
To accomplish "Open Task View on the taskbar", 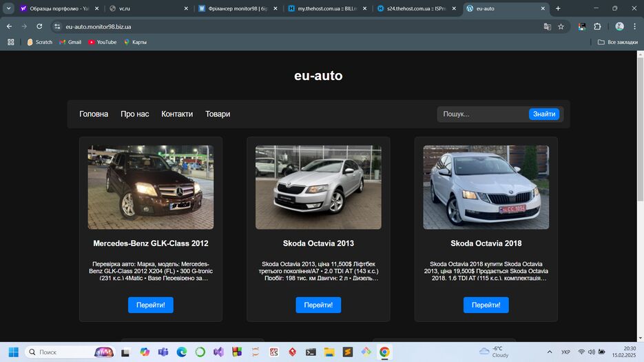I will pos(125,352).
